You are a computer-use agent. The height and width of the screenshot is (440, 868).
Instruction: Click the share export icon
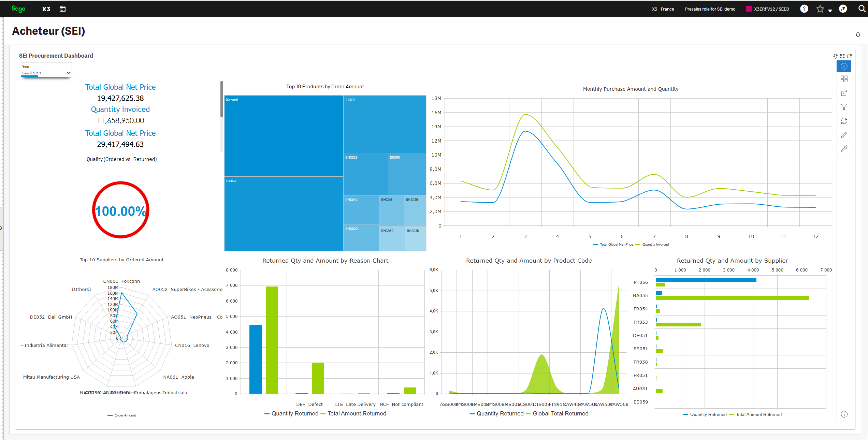coord(844,93)
